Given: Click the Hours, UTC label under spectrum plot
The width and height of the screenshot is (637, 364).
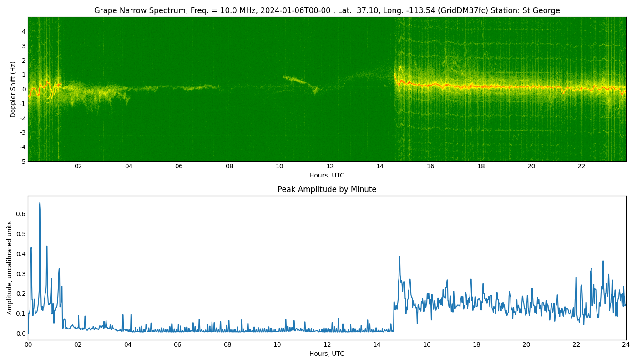Looking at the screenshot, I should pos(327,175).
